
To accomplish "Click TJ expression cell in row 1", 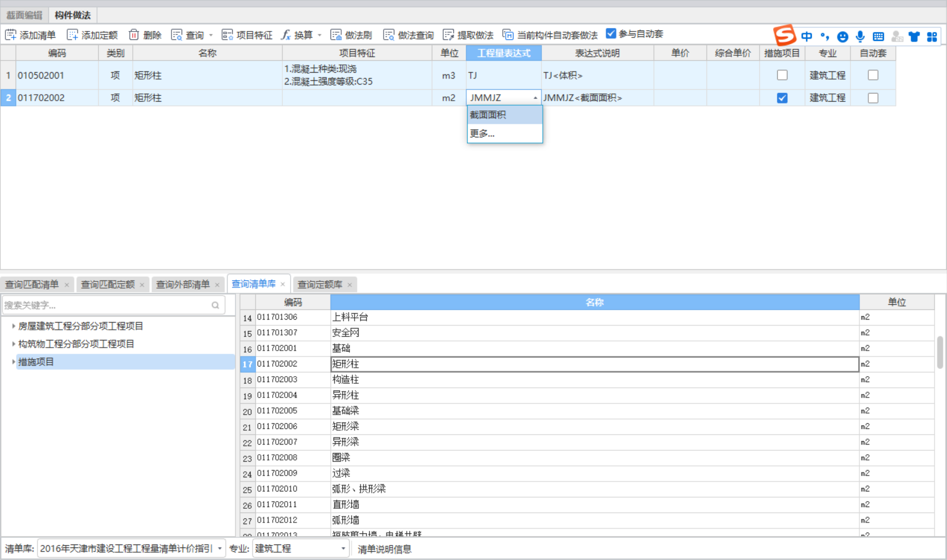I will point(504,76).
